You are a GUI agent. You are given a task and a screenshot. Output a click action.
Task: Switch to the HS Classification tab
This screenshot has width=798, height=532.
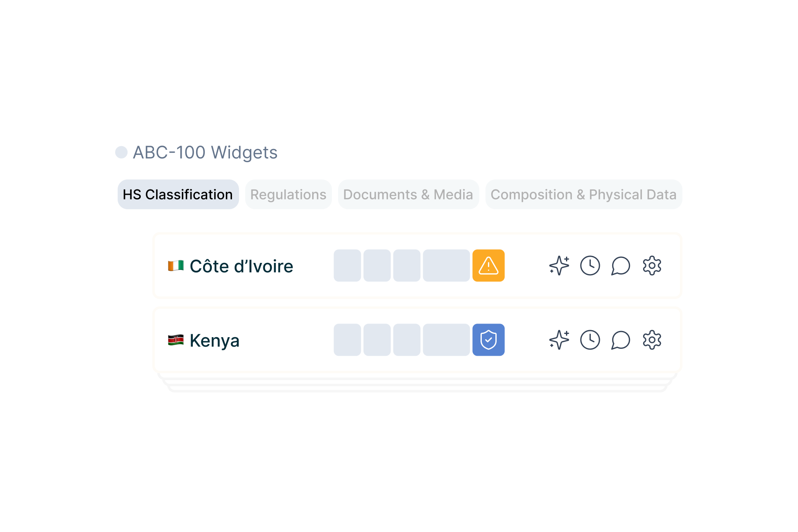click(178, 194)
